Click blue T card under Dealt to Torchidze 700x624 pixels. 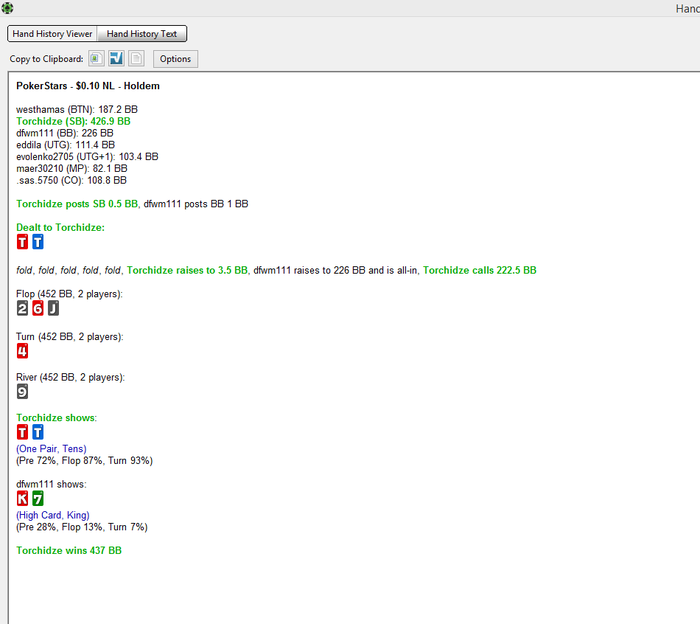coord(38,242)
